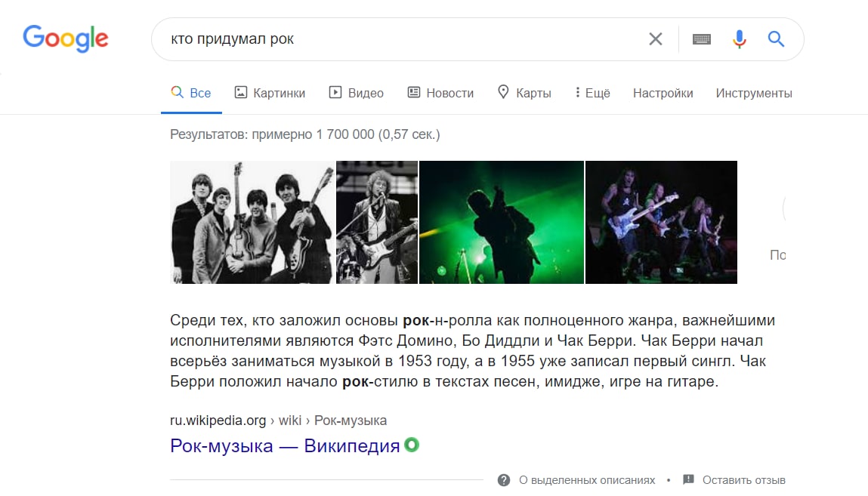
Task: Click the featured snippet paragraph about Чак Берри
Action: 472,350
